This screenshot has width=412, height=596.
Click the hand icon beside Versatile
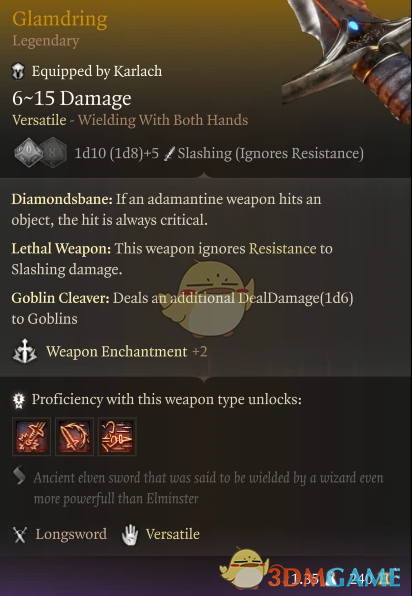pyautogui.click(x=130, y=534)
